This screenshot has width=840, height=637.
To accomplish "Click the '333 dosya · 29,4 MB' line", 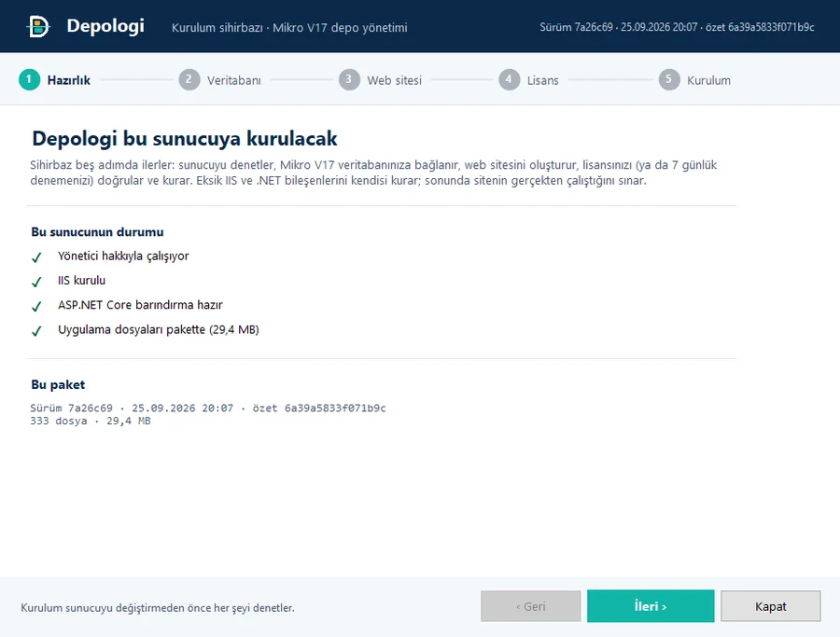I will pos(91,421).
